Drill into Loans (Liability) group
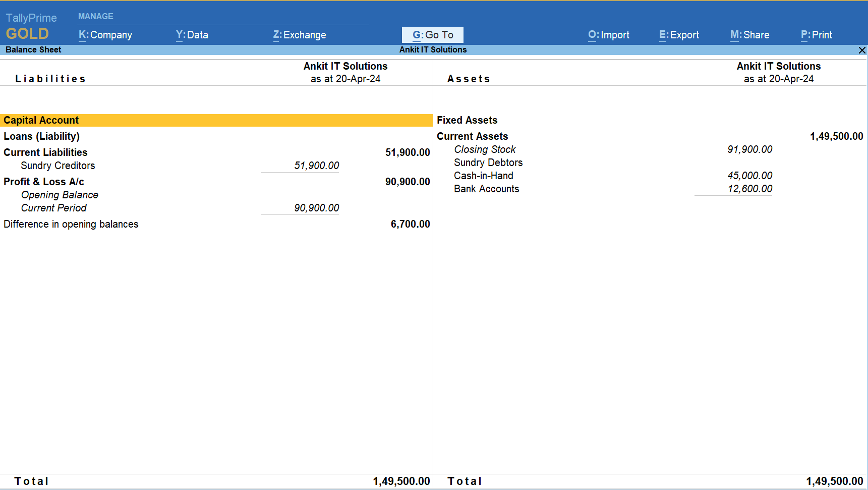Screen dimensions: 868x490 click(41, 136)
